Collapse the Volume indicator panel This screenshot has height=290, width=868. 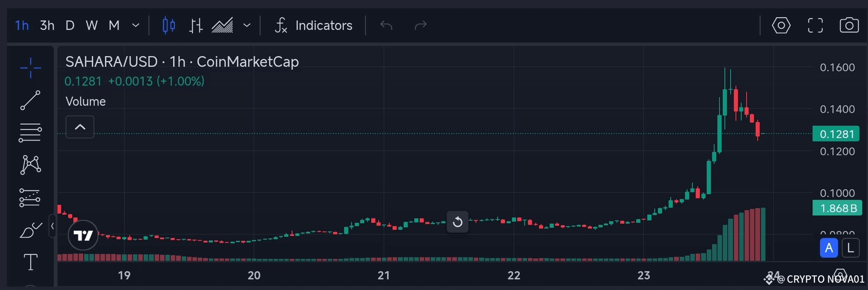point(80,127)
